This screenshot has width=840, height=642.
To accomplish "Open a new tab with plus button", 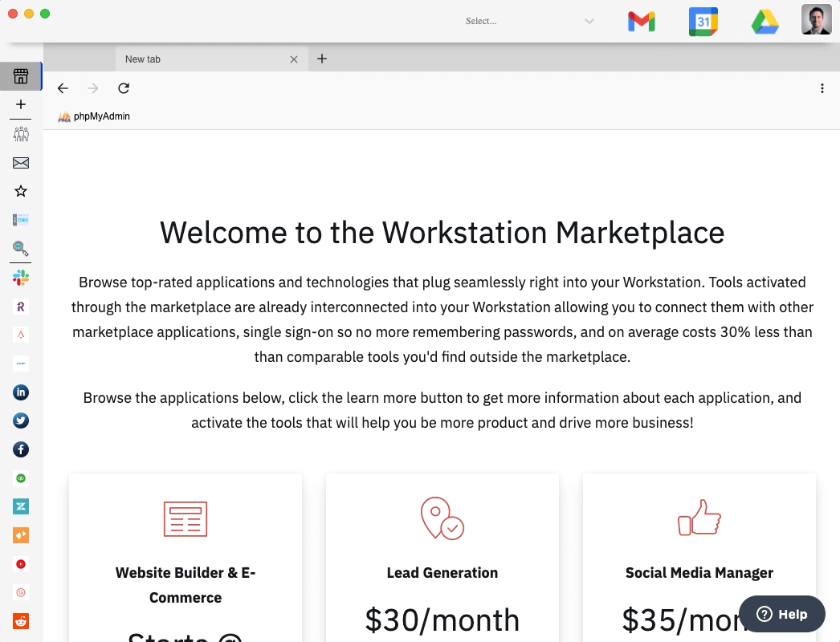I will (x=322, y=59).
